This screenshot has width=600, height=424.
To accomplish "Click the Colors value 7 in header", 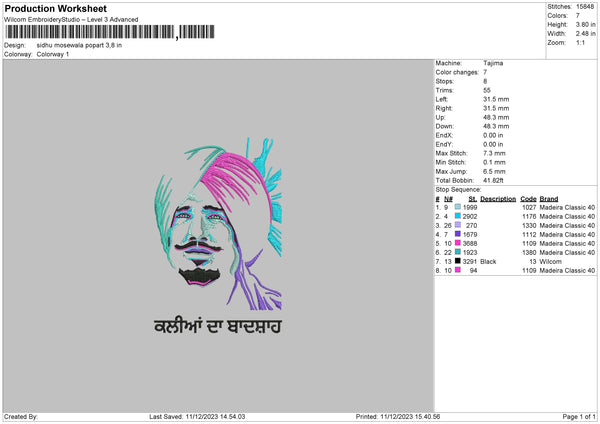I will click(x=578, y=16).
